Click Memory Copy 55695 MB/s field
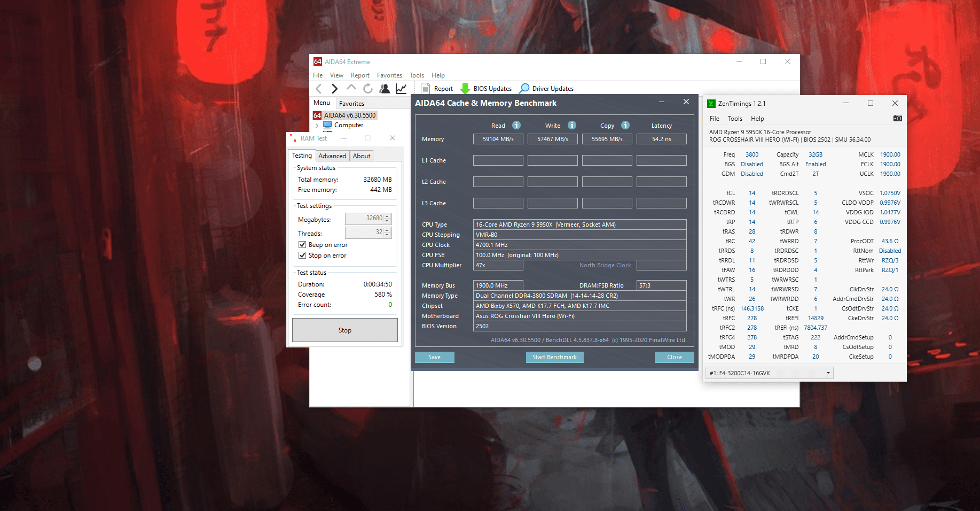980x511 pixels. pyautogui.click(x=607, y=139)
